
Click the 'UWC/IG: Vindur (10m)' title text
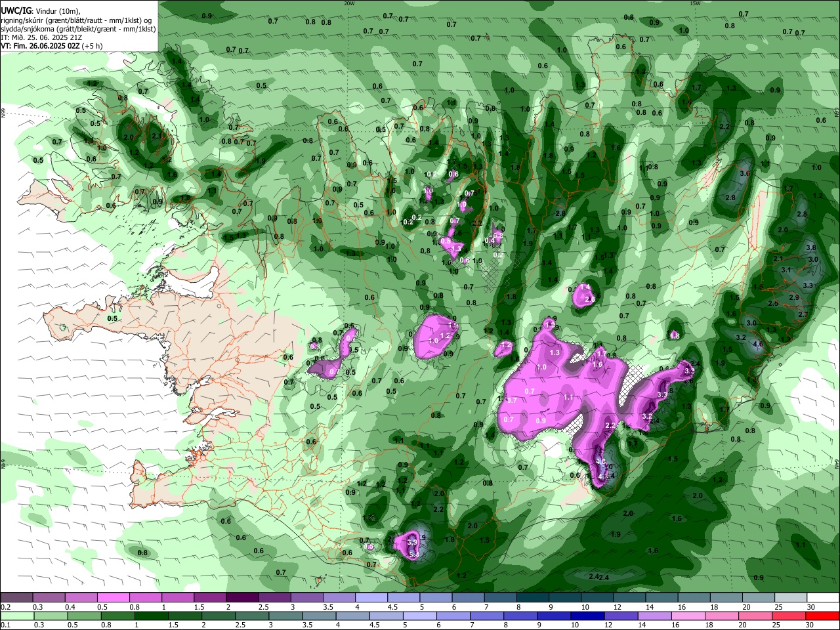[41, 11]
